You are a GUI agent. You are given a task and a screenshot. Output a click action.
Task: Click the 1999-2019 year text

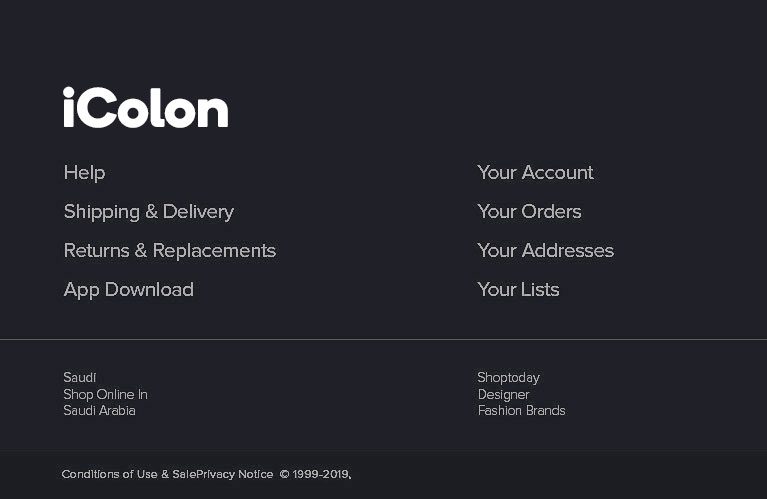coord(320,474)
